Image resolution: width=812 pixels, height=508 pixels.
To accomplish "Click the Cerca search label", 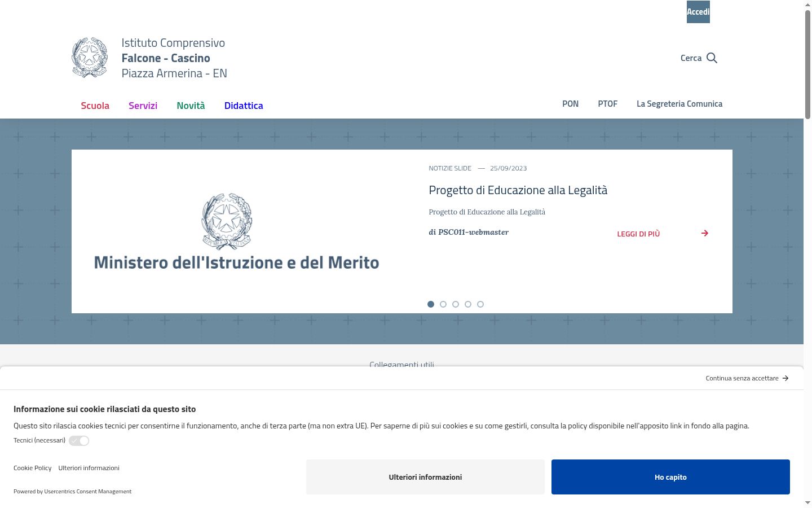I will (691, 58).
